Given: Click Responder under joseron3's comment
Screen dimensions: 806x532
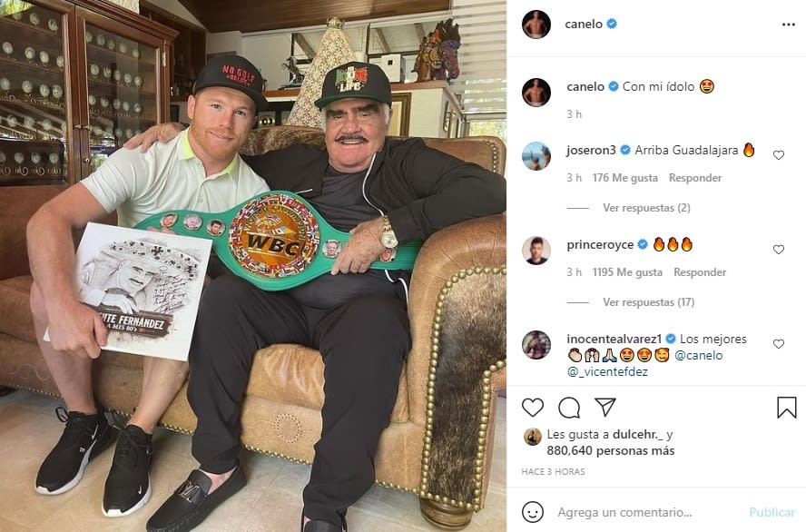Looking at the screenshot, I should (695, 178).
